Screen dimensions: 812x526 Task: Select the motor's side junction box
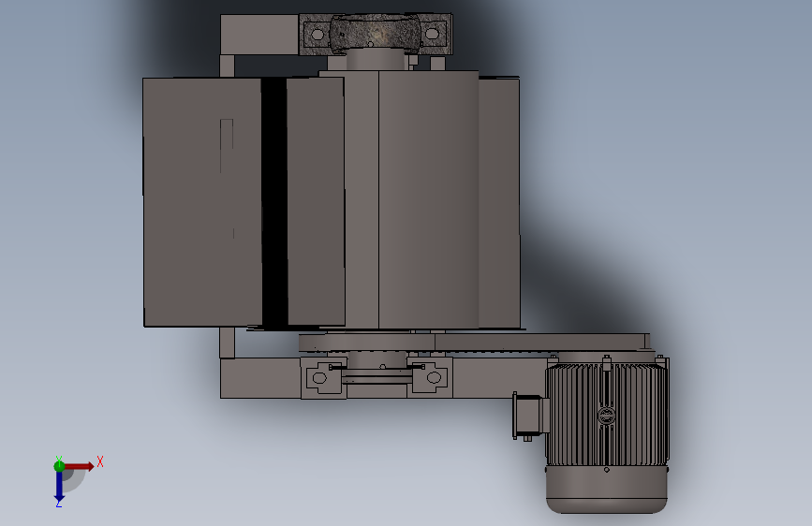click(530, 416)
